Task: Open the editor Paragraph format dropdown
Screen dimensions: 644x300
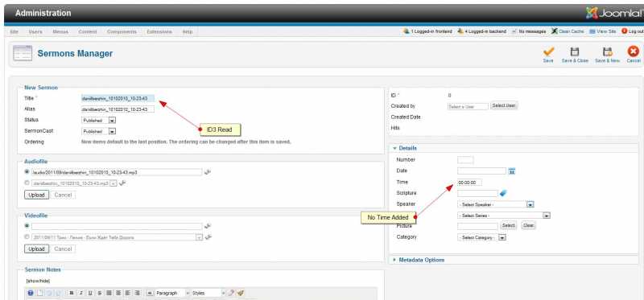Action: [172, 293]
